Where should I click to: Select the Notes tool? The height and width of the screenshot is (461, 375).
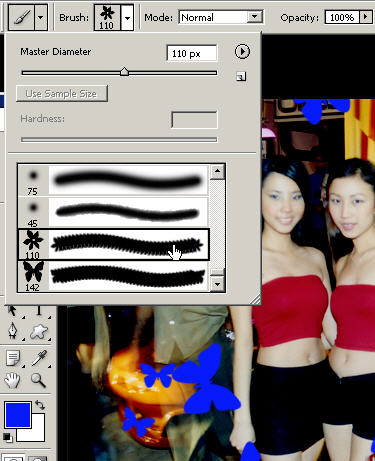(x=13, y=358)
